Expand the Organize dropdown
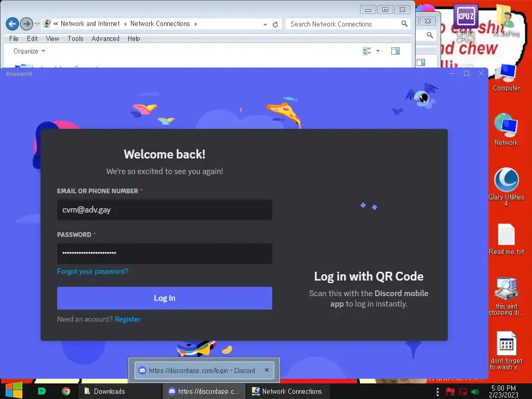The image size is (532, 399). pyautogui.click(x=29, y=51)
